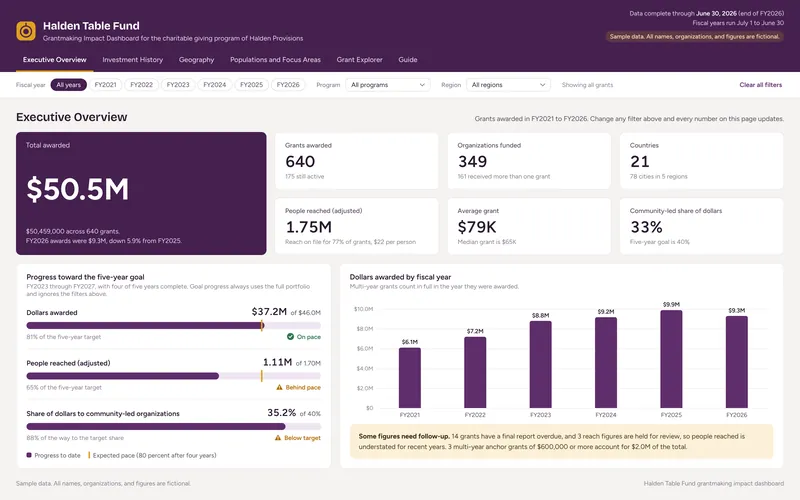Click Progress toward the five-year goal title
The width and height of the screenshot is (800, 500).
pyautogui.click(x=85, y=277)
